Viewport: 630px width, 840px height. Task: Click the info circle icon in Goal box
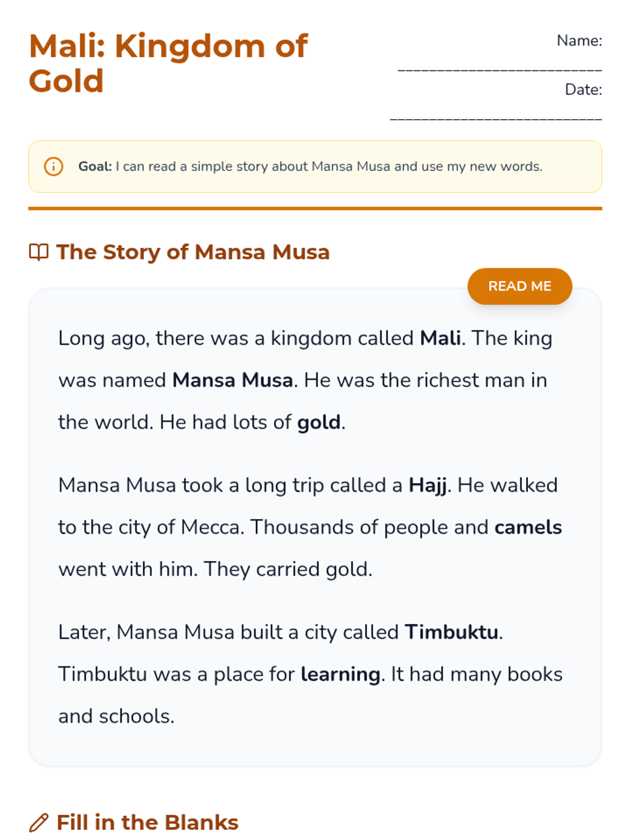click(x=53, y=166)
